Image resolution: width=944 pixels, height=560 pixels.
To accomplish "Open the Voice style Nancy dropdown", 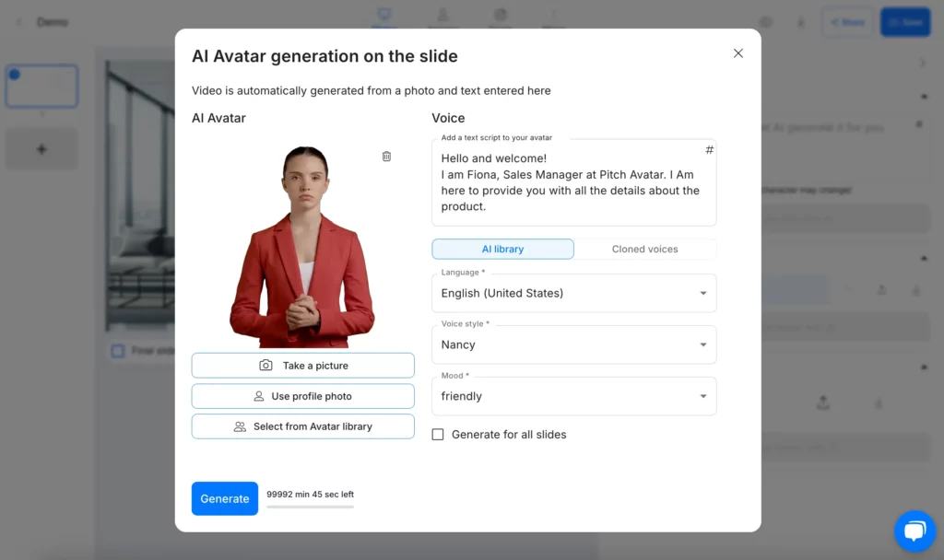I will pyautogui.click(x=573, y=344).
